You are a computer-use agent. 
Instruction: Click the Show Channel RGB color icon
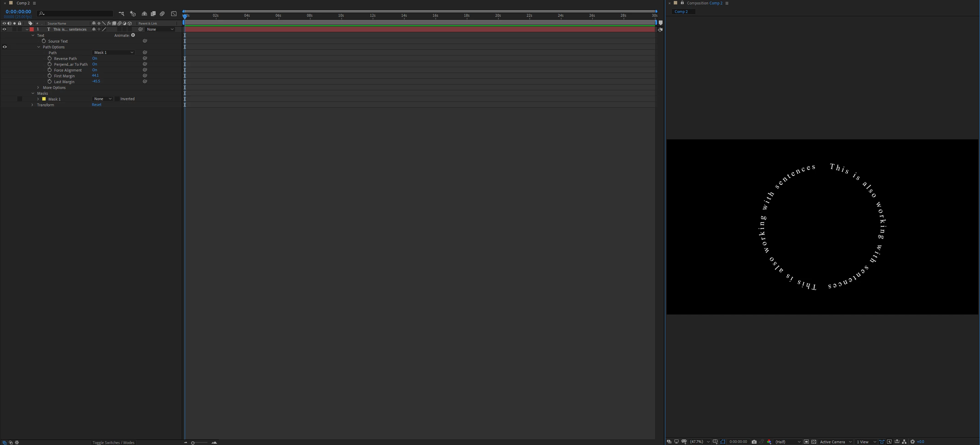(x=769, y=442)
